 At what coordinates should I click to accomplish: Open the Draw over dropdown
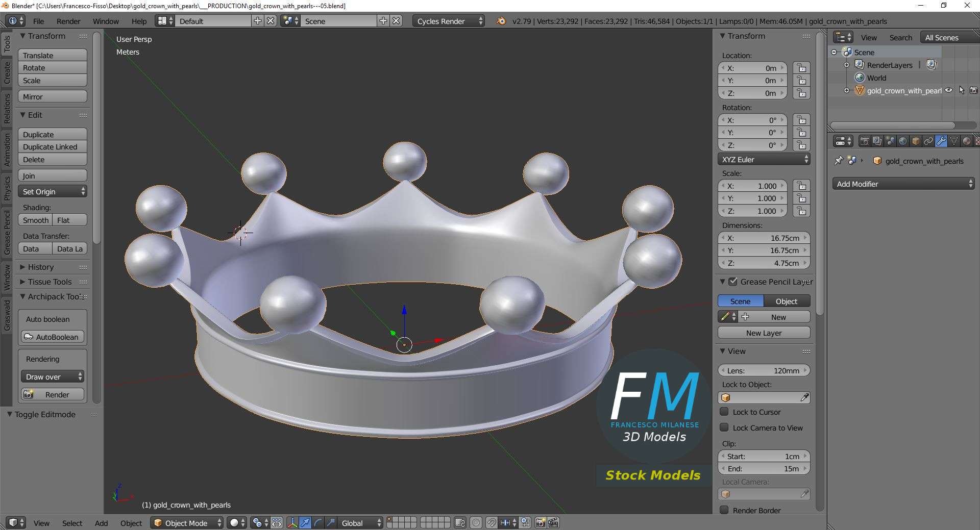point(53,376)
